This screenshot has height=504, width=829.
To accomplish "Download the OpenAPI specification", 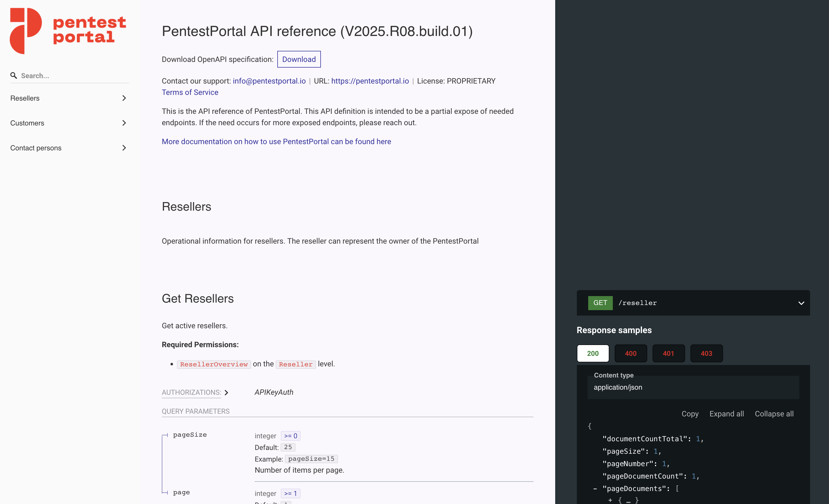I will 299,59.
